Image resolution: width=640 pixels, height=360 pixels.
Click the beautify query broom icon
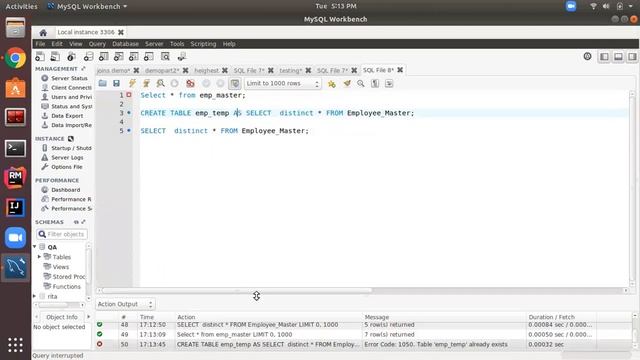(x=347, y=83)
